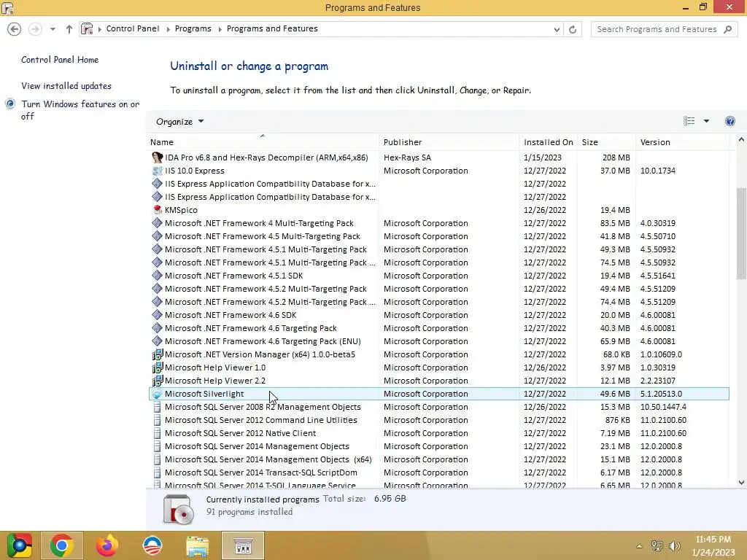Select the KMSpico icon
Image resolution: width=747 pixels, height=560 pixels.
coord(158,209)
